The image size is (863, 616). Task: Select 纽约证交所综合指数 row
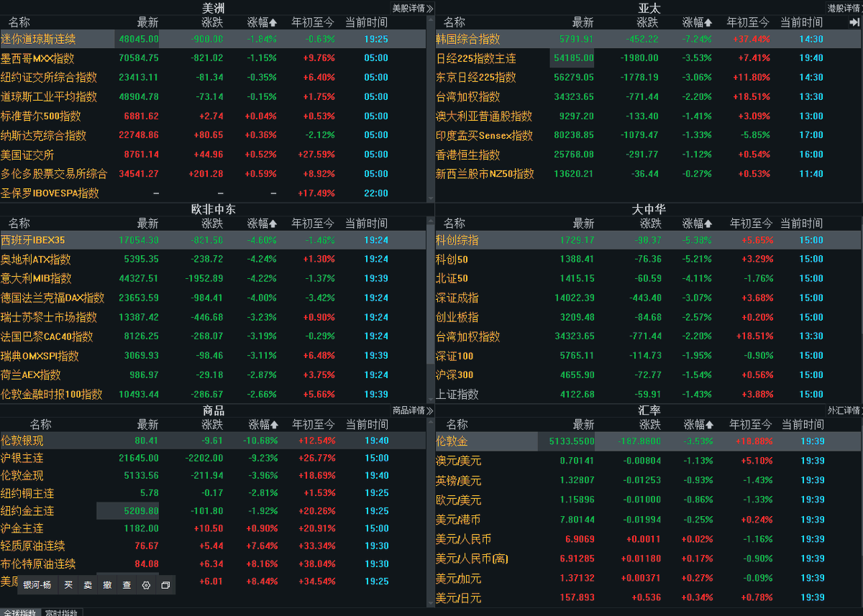coord(213,77)
